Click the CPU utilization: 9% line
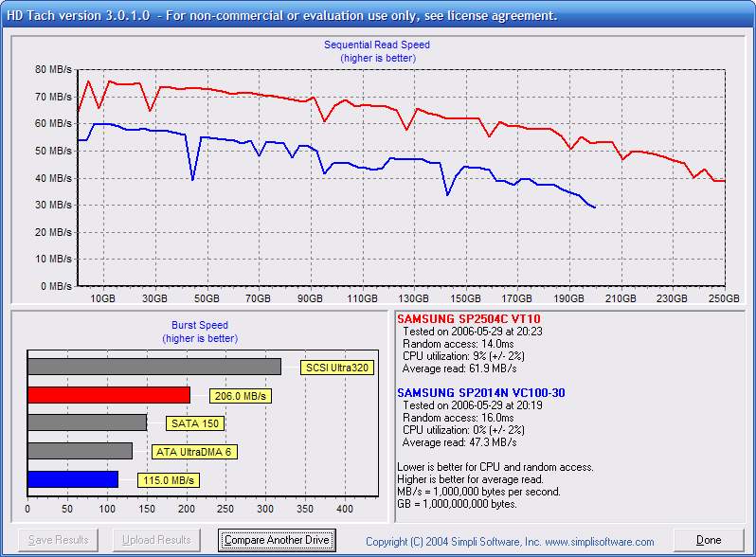This screenshot has width=756, height=557. [463, 356]
